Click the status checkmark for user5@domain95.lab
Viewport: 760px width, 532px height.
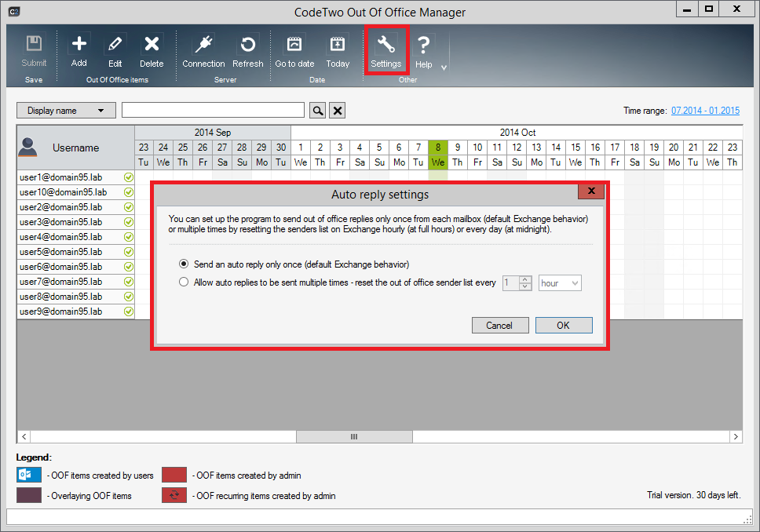coord(129,252)
